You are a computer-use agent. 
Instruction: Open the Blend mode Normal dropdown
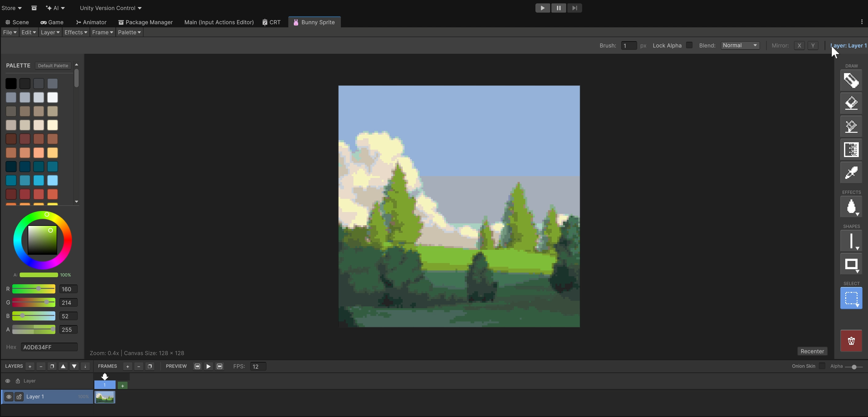point(740,45)
